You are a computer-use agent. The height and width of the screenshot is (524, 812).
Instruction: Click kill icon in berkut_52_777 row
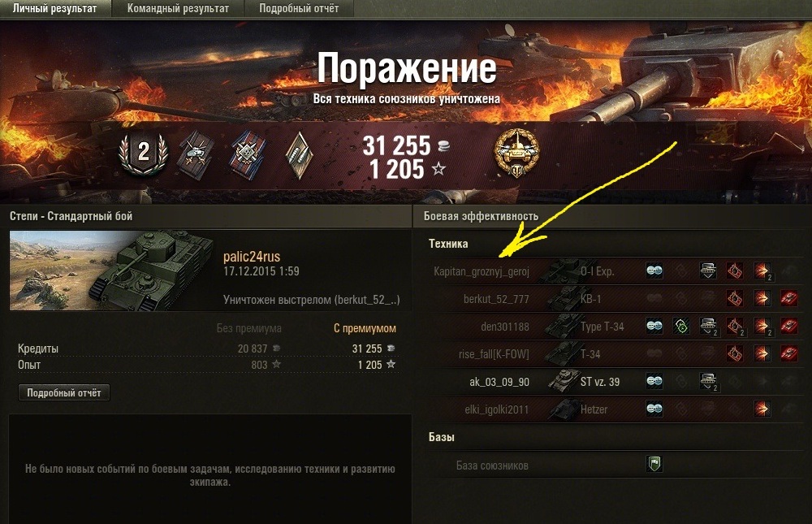(x=788, y=298)
